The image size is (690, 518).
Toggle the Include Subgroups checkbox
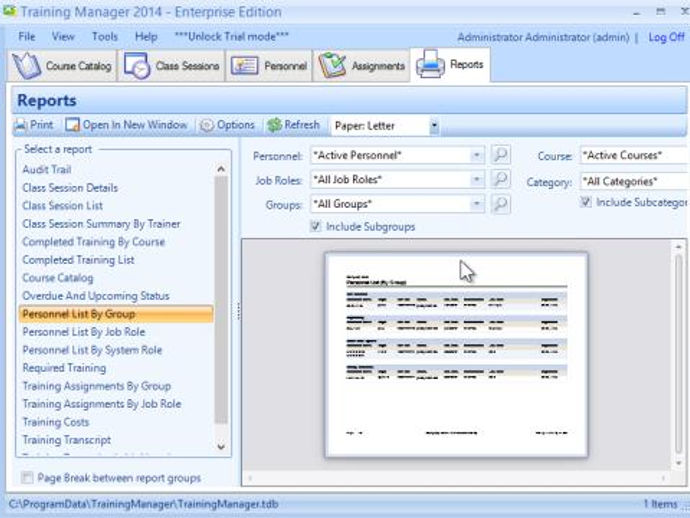[x=315, y=226]
